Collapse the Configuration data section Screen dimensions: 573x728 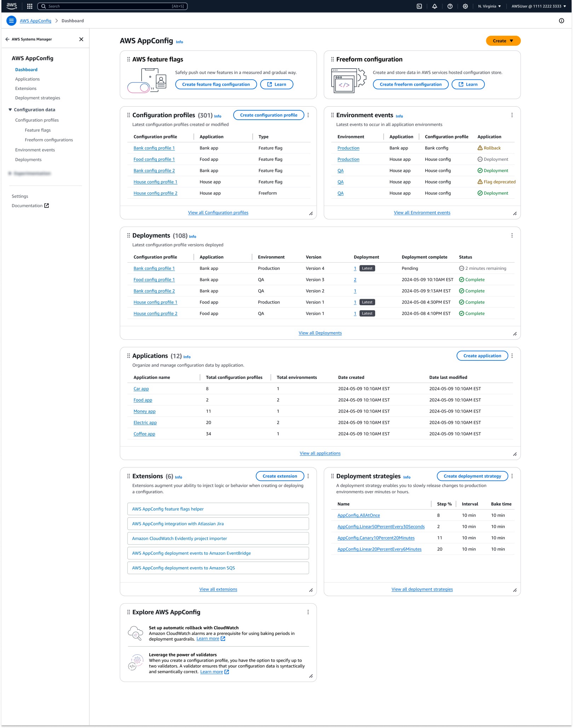pos(10,110)
